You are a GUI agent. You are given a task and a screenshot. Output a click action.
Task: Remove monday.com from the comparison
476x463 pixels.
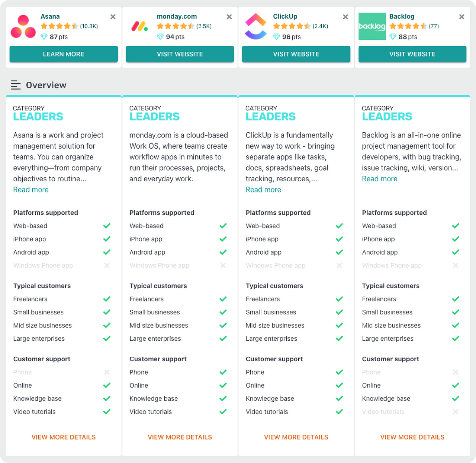tap(229, 17)
